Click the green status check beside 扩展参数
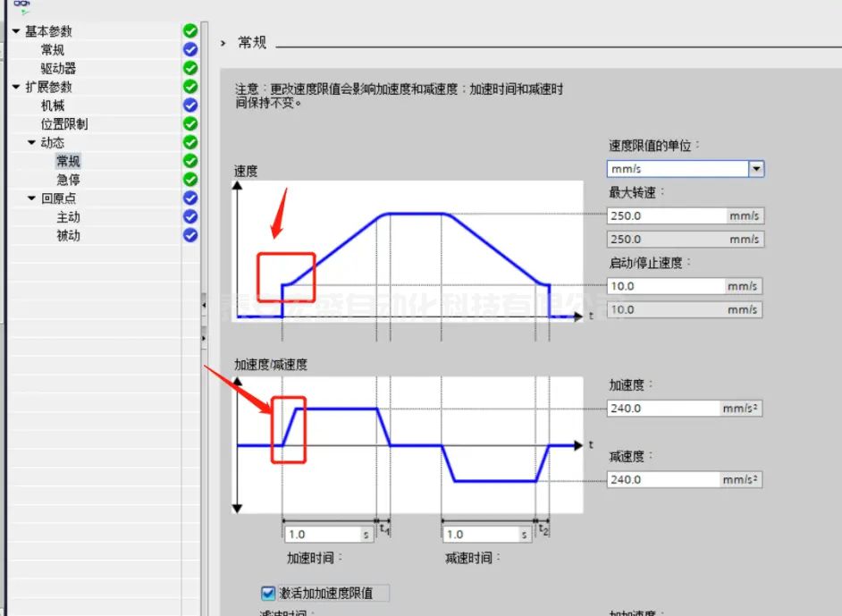Viewport: 842px width, 616px height. (189, 87)
